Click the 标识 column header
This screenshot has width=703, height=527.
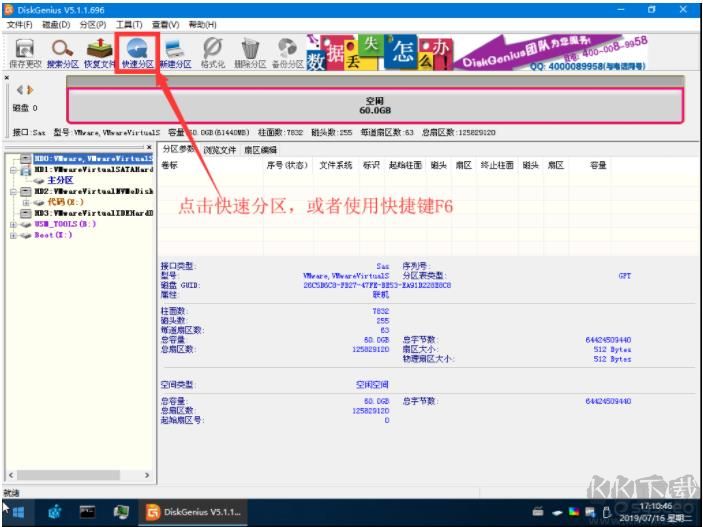[371, 165]
